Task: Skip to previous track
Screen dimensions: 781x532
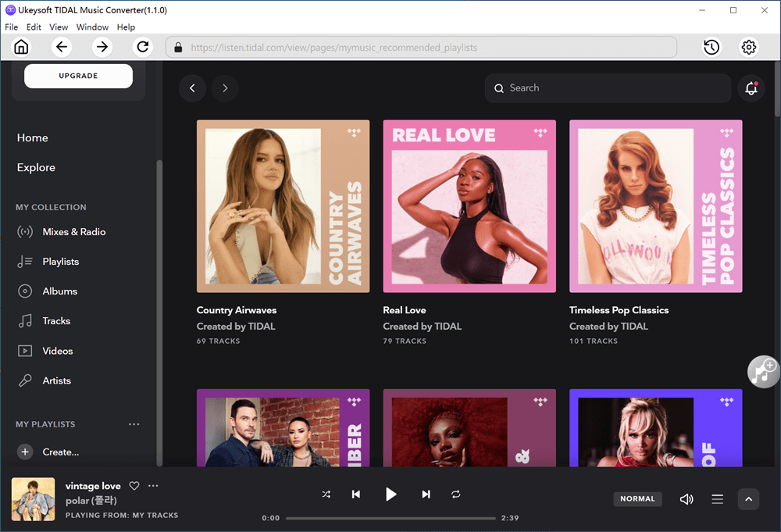Action: click(x=356, y=495)
